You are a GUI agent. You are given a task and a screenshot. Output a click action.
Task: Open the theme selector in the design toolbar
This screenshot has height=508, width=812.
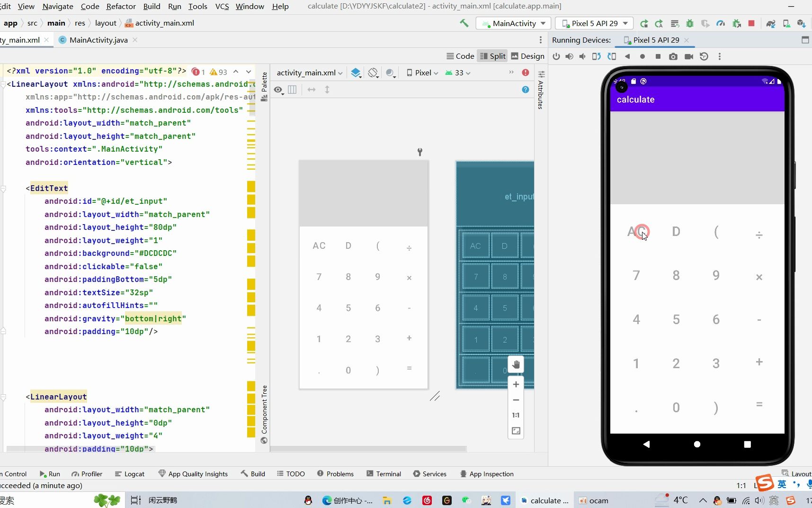pos(390,73)
